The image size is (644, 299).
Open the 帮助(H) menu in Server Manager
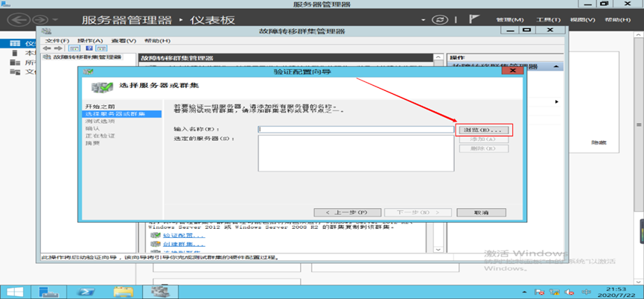pyautogui.click(x=617, y=19)
